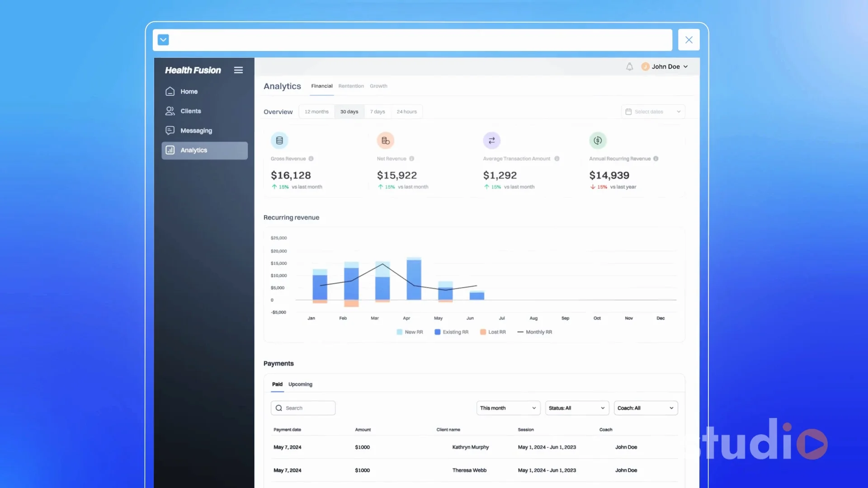The image size is (868, 488).
Task: Click the Average Transaction arrows icon
Action: [x=491, y=141]
